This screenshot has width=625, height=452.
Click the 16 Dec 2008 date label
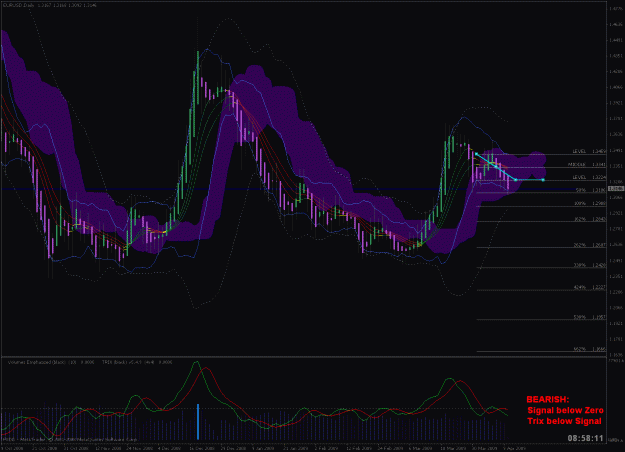202,448
